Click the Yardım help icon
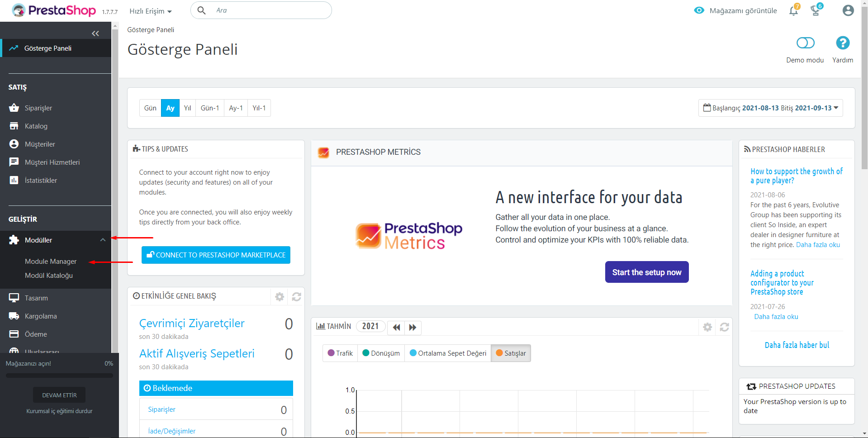Image resolution: width=868 pixels, height=438 pixels. pyautogui.click(x=842, y=43)
